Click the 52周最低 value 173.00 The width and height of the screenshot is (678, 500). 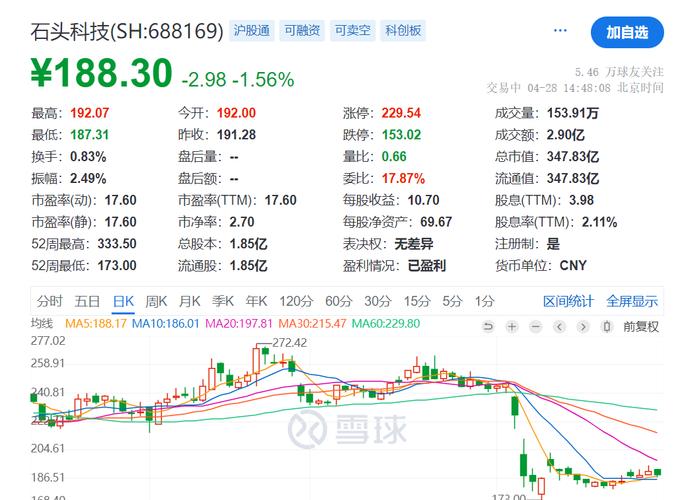click(117, 265)
